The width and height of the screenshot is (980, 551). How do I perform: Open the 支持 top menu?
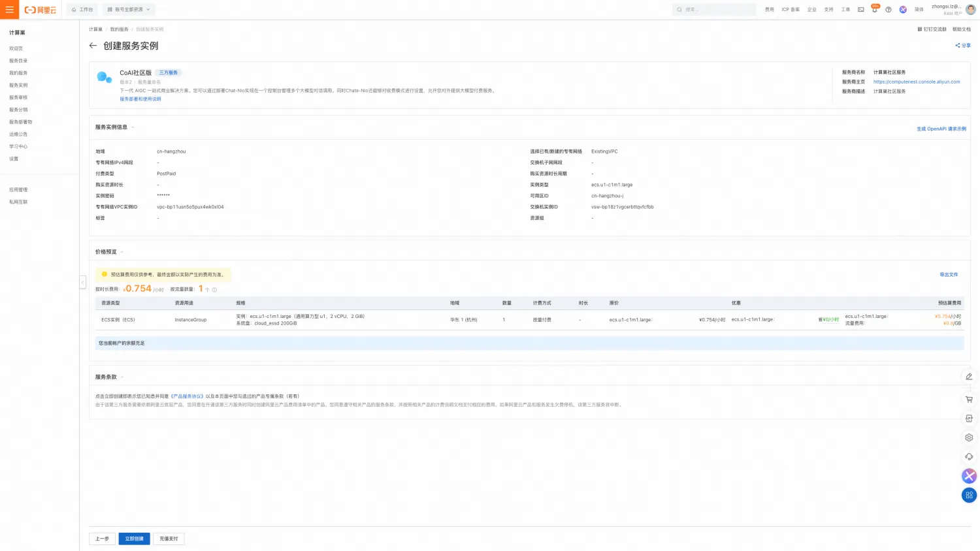(828, 10)
